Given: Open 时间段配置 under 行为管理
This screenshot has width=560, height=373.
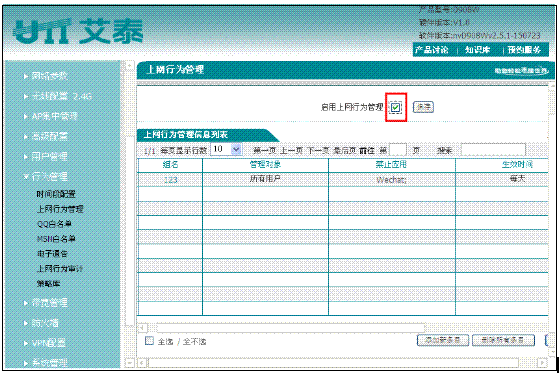Looking at the screenshot, I should pyautogui.click(x=56, y=194).
